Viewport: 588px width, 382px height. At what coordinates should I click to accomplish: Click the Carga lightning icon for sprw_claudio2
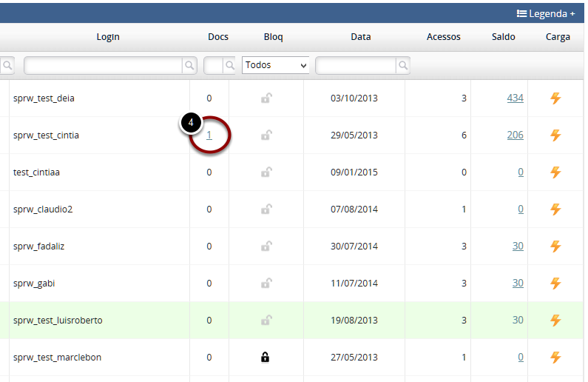[x=555, y=210]
